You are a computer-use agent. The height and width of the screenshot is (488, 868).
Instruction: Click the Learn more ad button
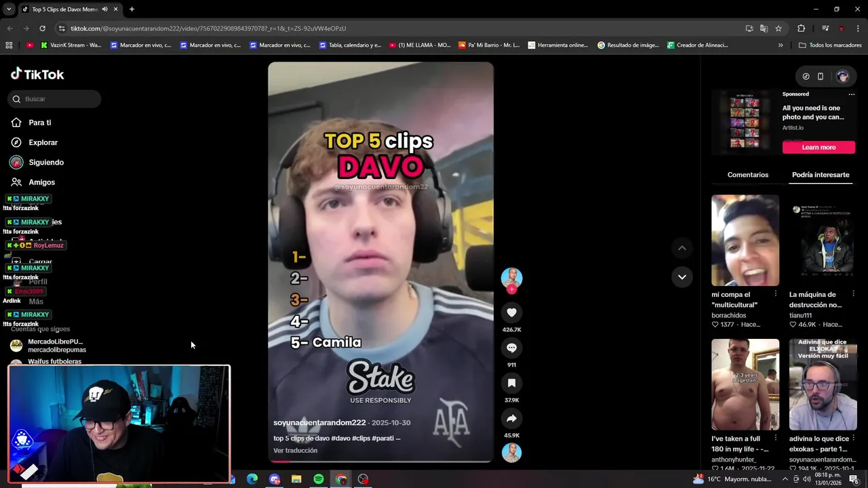(x=818, y=147)
